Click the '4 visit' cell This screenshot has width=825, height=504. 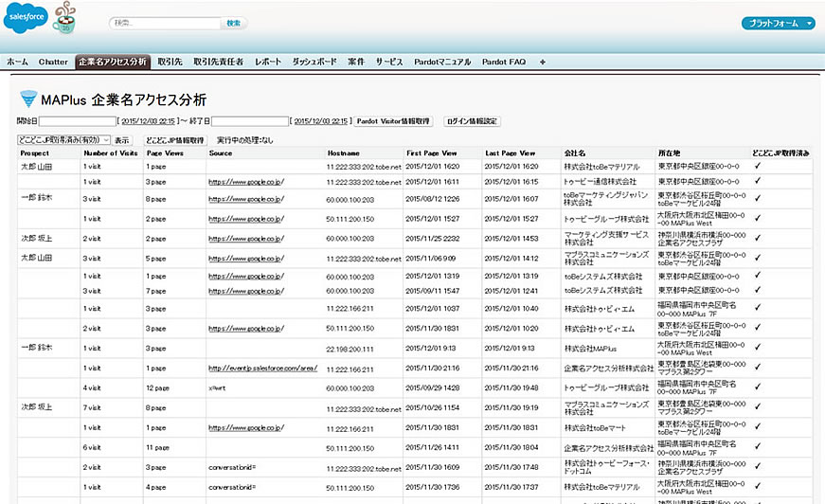click(92, 388)
